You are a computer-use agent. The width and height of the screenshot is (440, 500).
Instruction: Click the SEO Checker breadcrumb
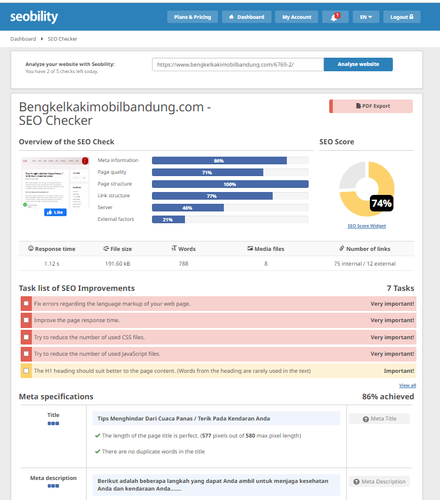[x=62, y=39]
